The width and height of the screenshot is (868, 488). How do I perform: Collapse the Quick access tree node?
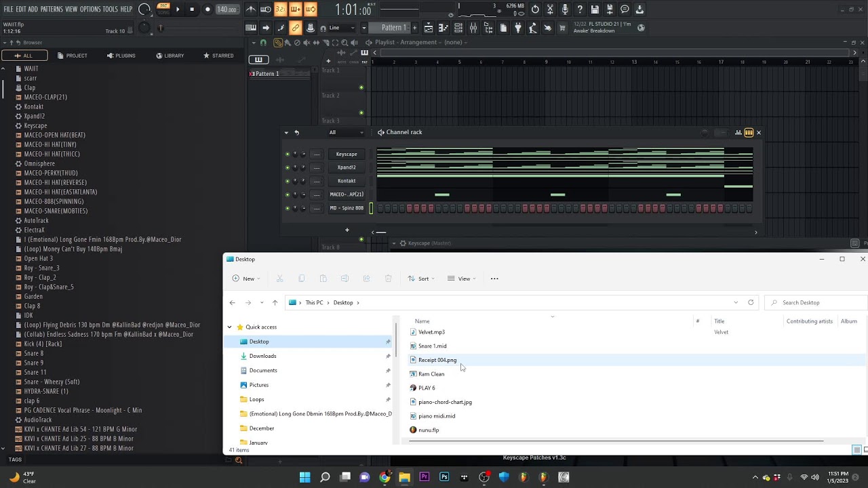(229, 327)
